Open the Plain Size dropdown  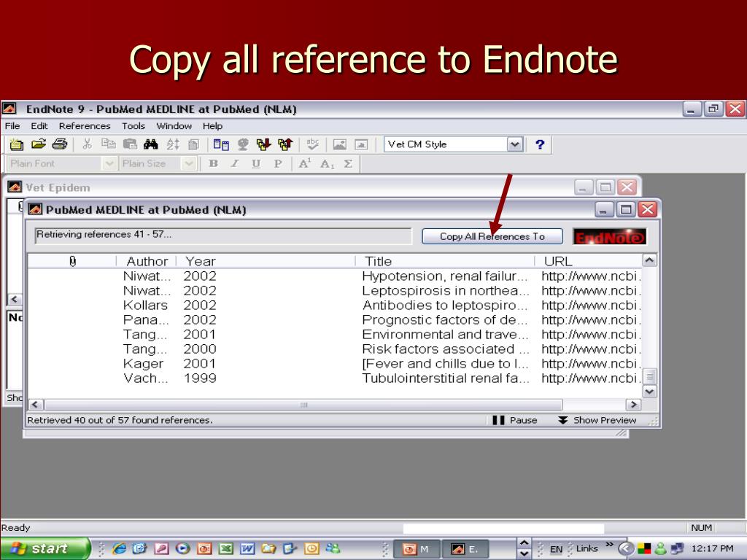(189, 163)
